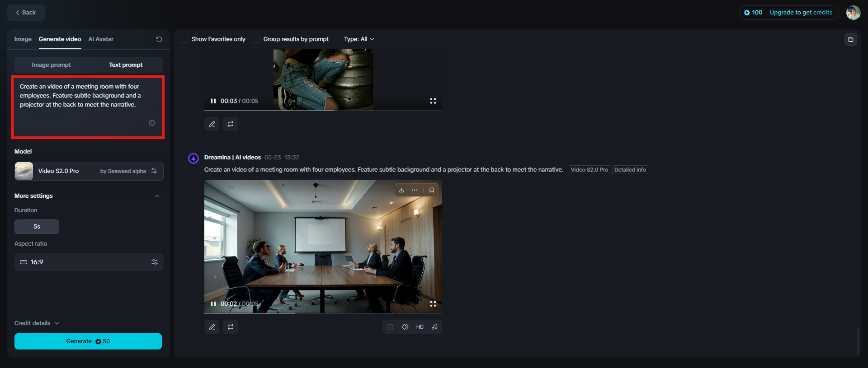Viewport: 868px width, 368px height.
Task: Click the 100 credits balance indicator
Action: point(753,13)
